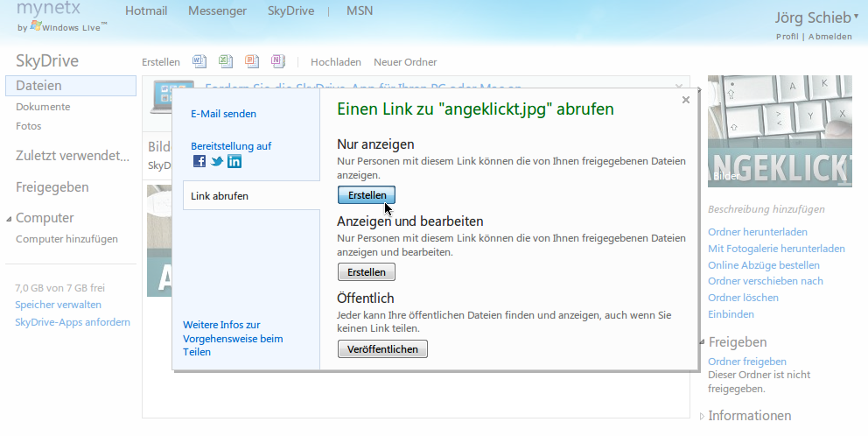
Task: Open the Profil link
Action: click(787, 37)
